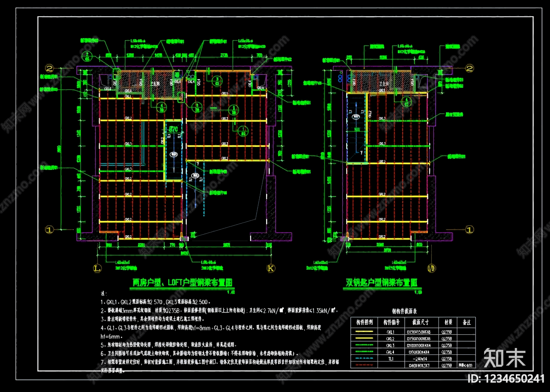Select left plan's axis bubble 1
550x392 pixels.
point(49,229)
